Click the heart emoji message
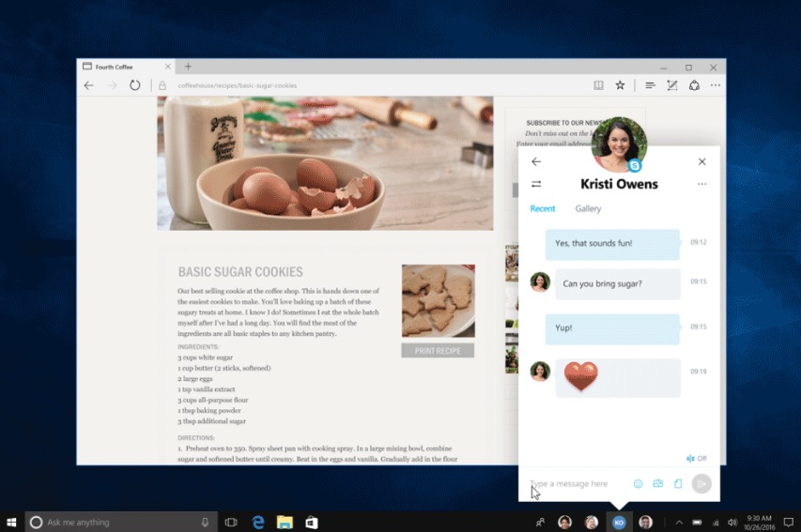Image resolution: width=801 pixels, height=532 pixels. click(618, 377)
